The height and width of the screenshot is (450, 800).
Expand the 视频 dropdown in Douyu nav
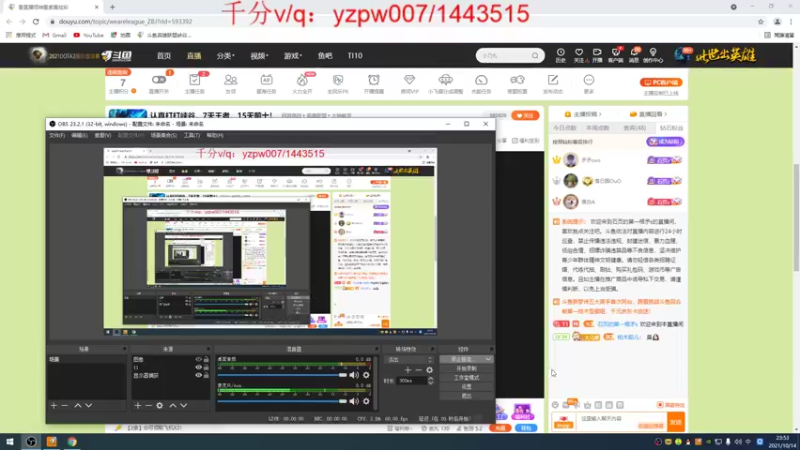pos(259,56)
